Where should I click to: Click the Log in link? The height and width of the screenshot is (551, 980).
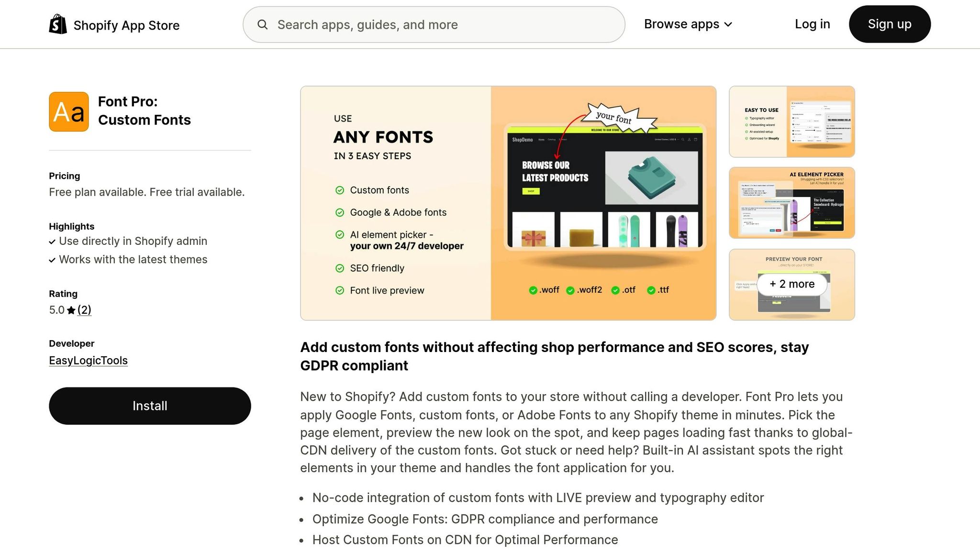(x=813, y=24)
